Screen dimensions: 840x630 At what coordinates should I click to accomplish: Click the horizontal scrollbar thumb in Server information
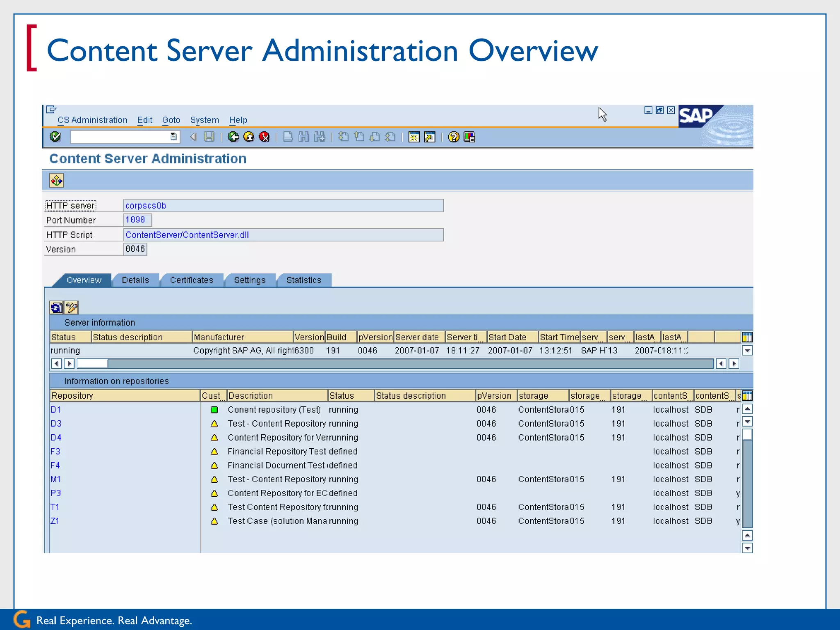[92, 363]
